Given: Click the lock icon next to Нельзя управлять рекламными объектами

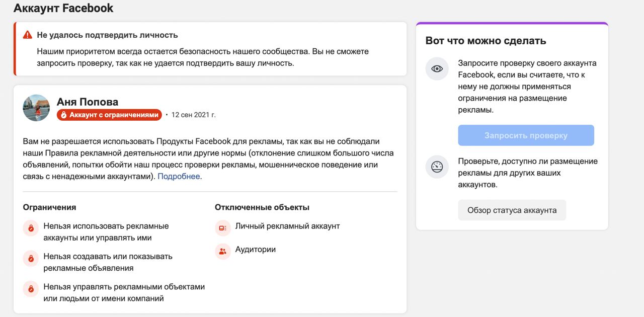Looking at the screenshot, I should [x=31, y=289].
